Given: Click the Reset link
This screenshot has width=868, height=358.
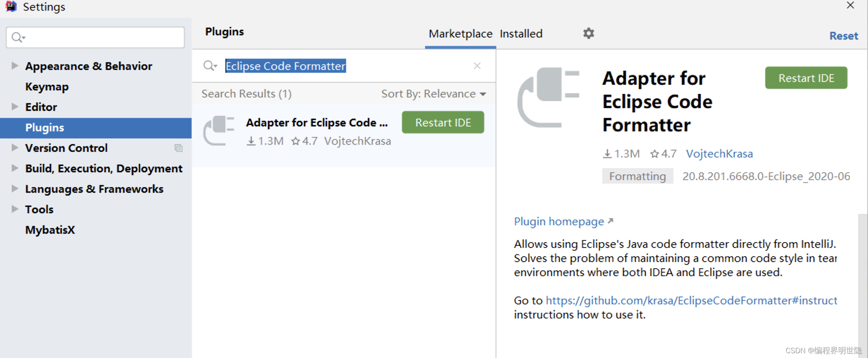Looking at the screenshot, I should [x=843, y=36].
